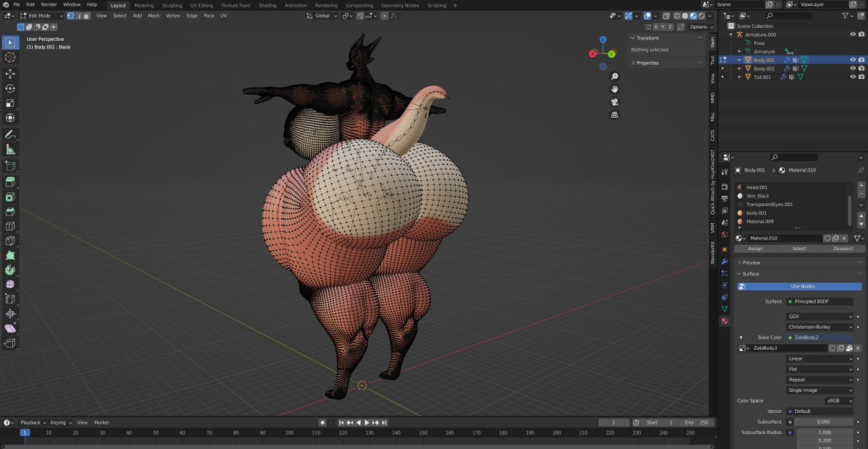
Task: Select the Shrink/Fatten tool
Action: click(x=10, y=314)
